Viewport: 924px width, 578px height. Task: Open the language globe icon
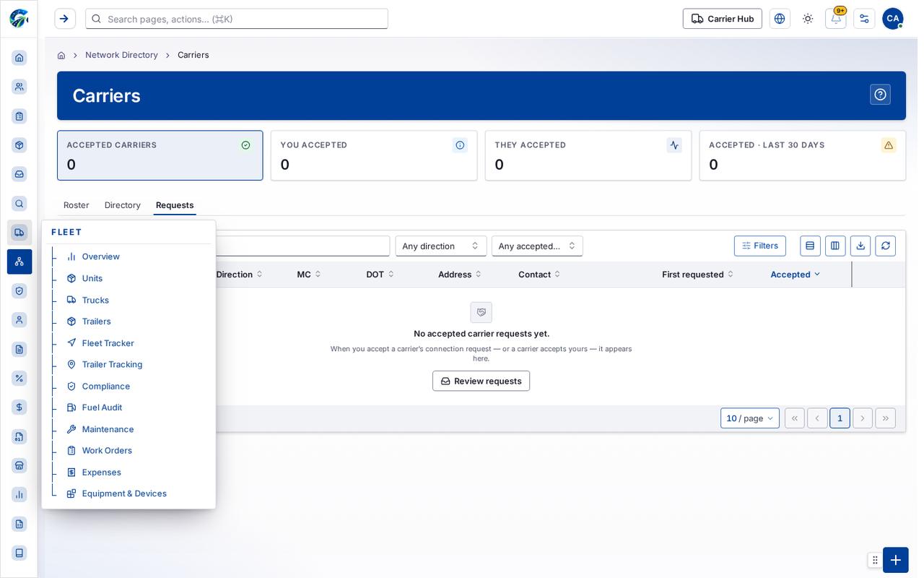[x=780, y=19]
